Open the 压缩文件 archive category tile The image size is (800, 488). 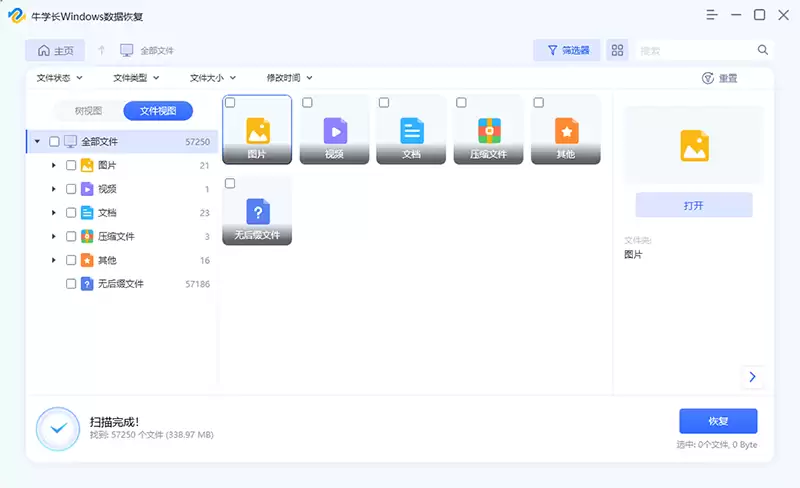click(x=488, y=130)
